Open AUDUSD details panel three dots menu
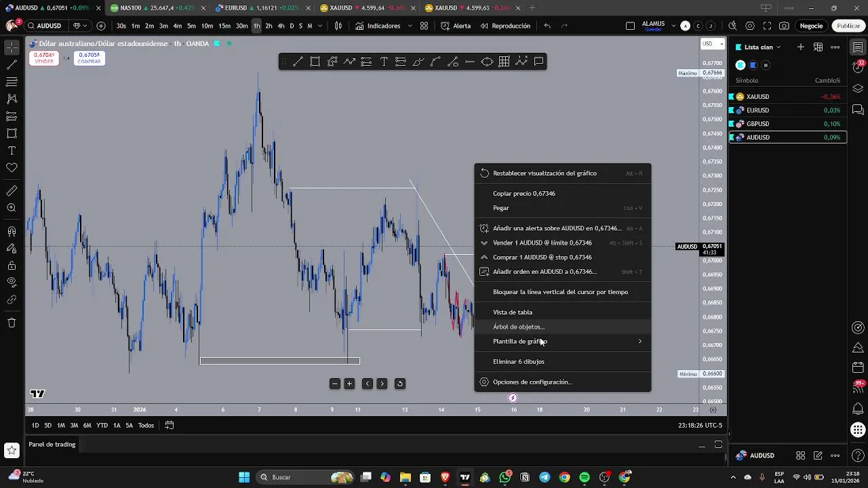Image resolution: width=868 pixels, height=488 pixels. click(835, 455)
